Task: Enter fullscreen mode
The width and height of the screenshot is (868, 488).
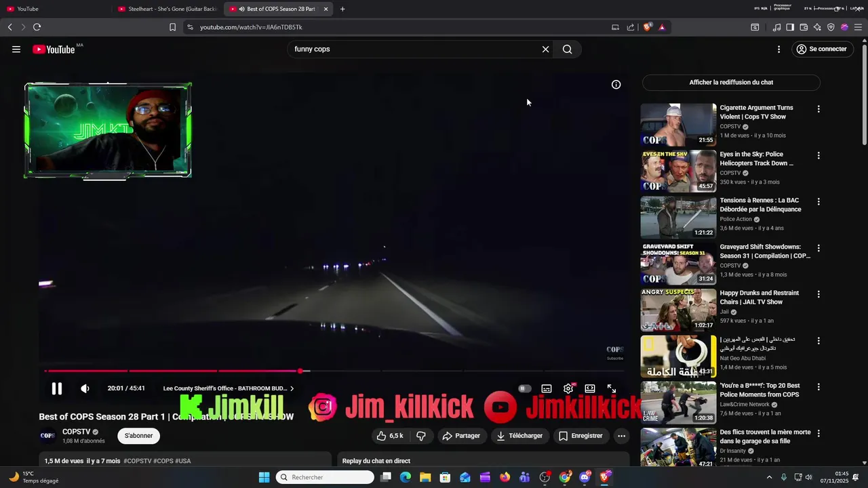Action: tap(611, 388)
